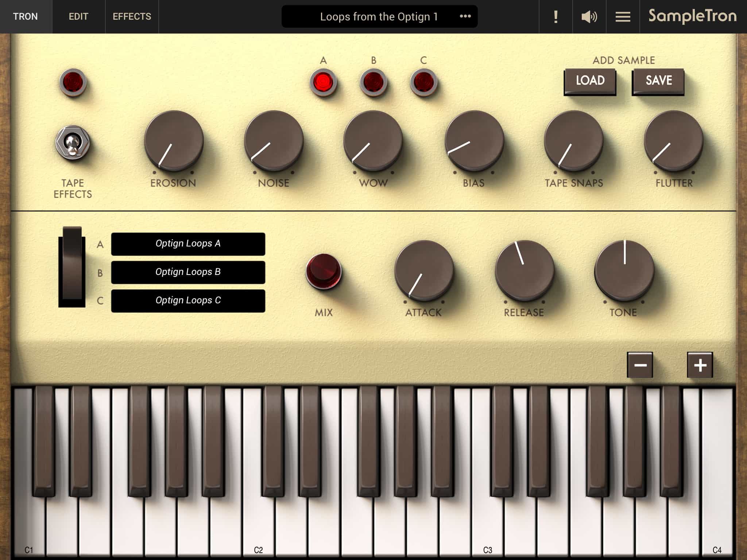Image resolution: width=747 pixels, height=560 pixels.
Task: Click the Release knob
Action: pos(524,270)
